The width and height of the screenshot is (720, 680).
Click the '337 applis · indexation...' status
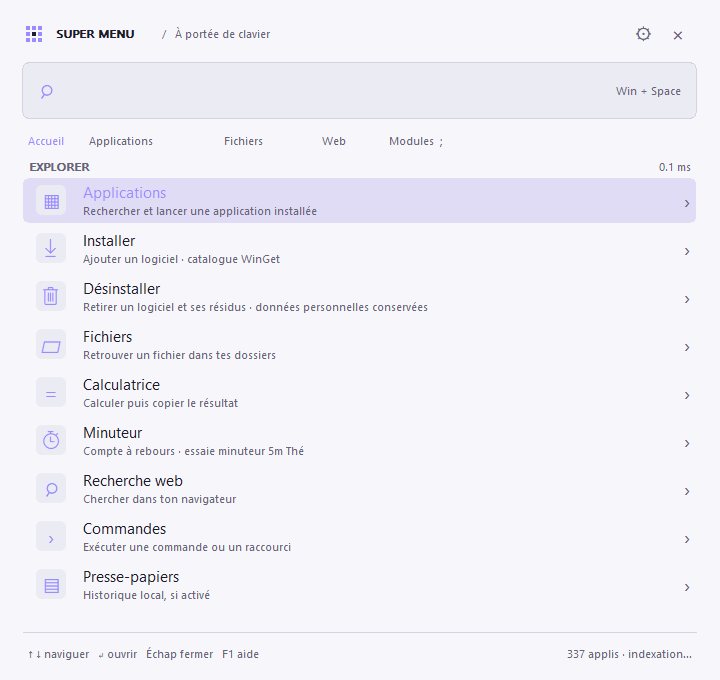(629, 654)
